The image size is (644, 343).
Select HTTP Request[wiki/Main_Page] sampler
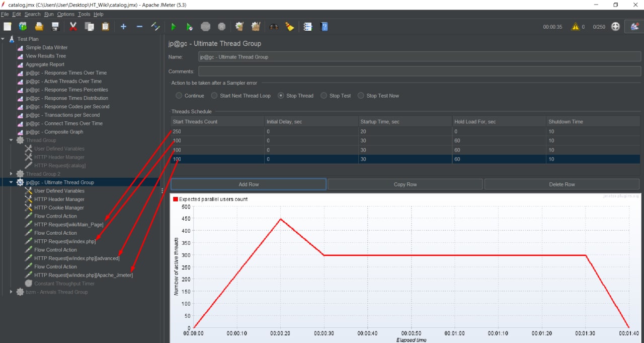pyautogui.click(x=69, y=225)
